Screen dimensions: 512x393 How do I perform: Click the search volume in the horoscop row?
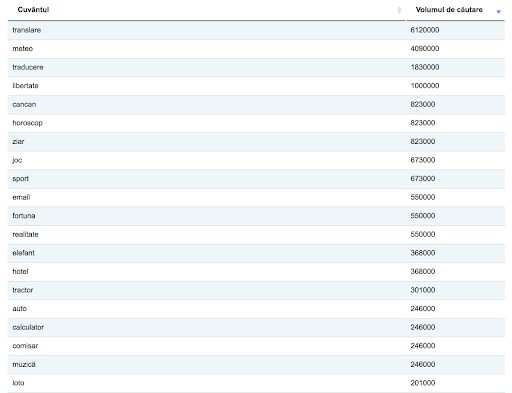pos(423,123)
